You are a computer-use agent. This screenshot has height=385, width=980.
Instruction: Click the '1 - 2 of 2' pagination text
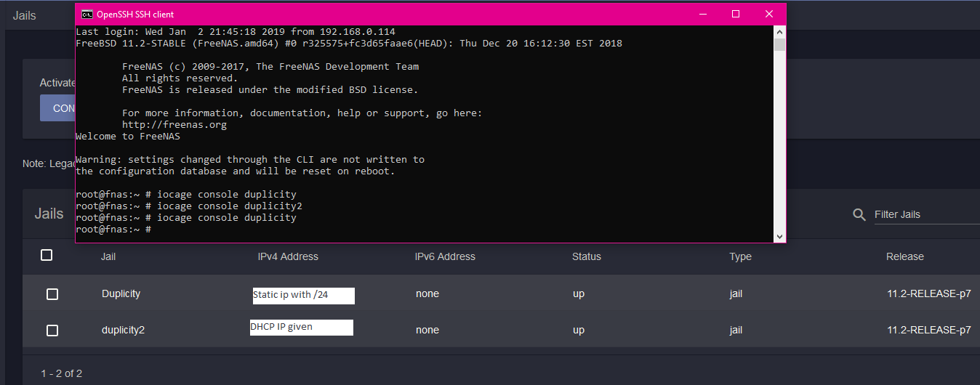(62, 373)
